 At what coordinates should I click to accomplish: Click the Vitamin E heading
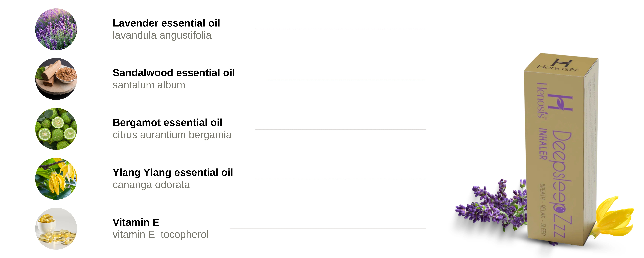136,222
